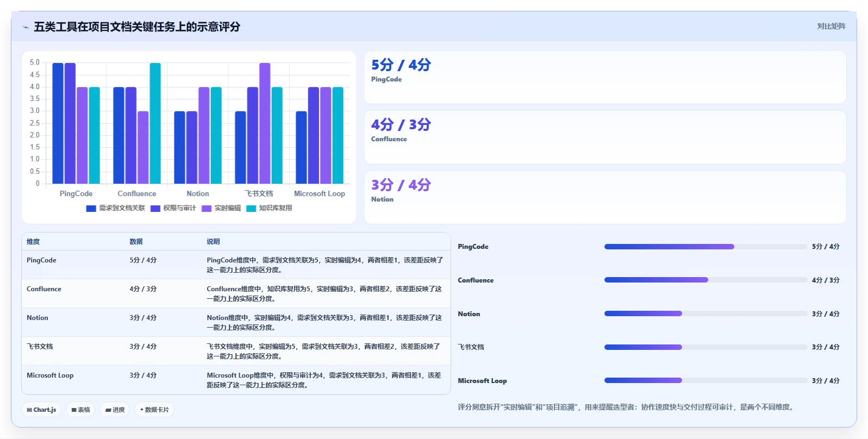This screenshot has width=868, height=439.
Task: Click the PingCode progress bar
Action: [x=705, y=247]
